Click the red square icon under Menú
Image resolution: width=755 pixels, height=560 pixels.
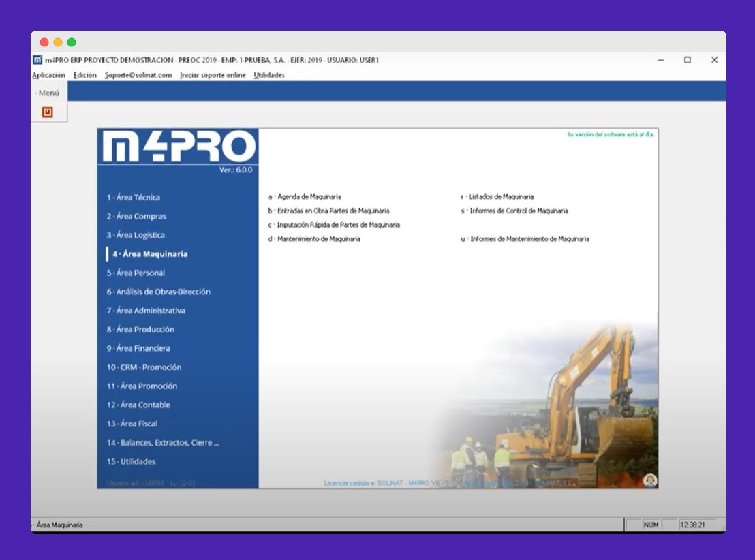(x=47, y=112)
